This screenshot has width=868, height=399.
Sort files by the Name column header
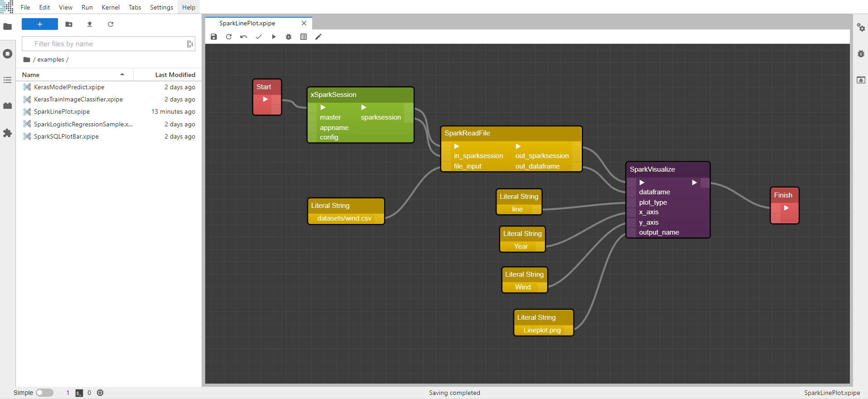pyautogui.click(x=31, y=75)
